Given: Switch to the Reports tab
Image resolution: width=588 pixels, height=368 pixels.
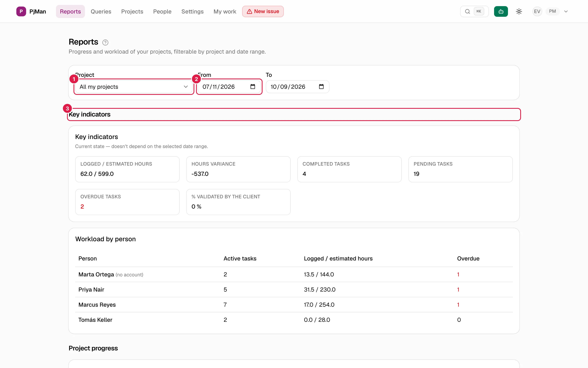Looking at the screenshot, I should pos(70,11).
